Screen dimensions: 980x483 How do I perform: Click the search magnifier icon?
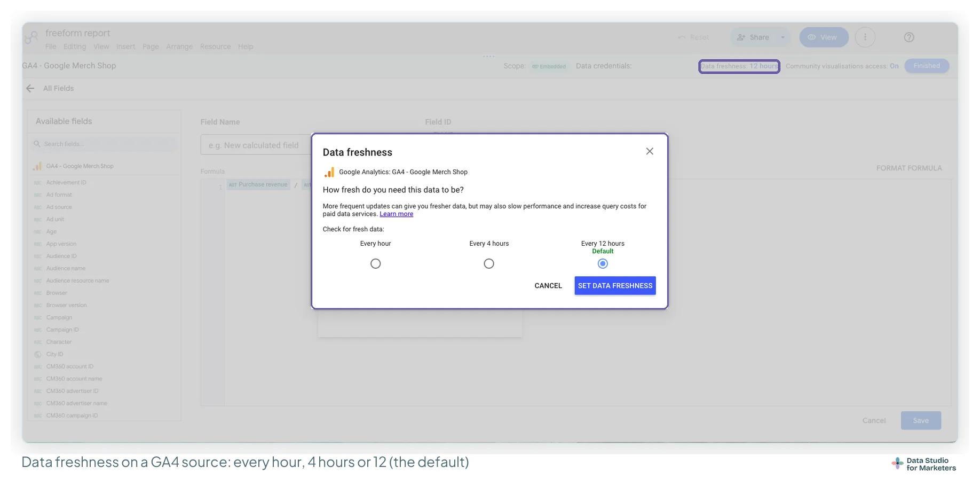(x=37, y=144)
